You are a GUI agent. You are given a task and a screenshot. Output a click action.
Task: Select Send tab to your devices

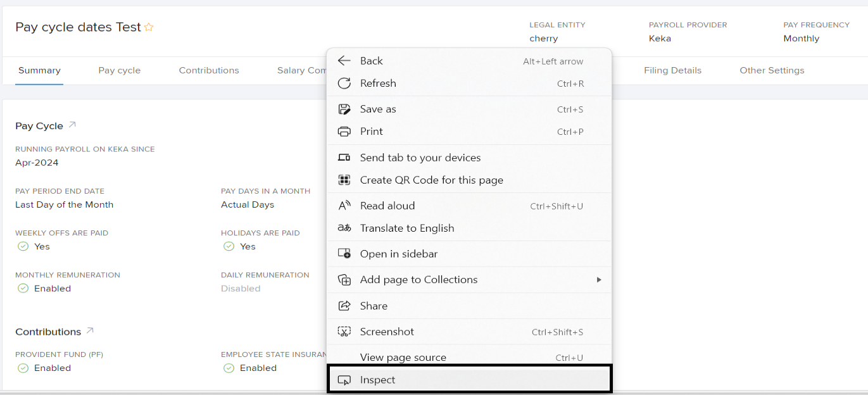(420, 158)
